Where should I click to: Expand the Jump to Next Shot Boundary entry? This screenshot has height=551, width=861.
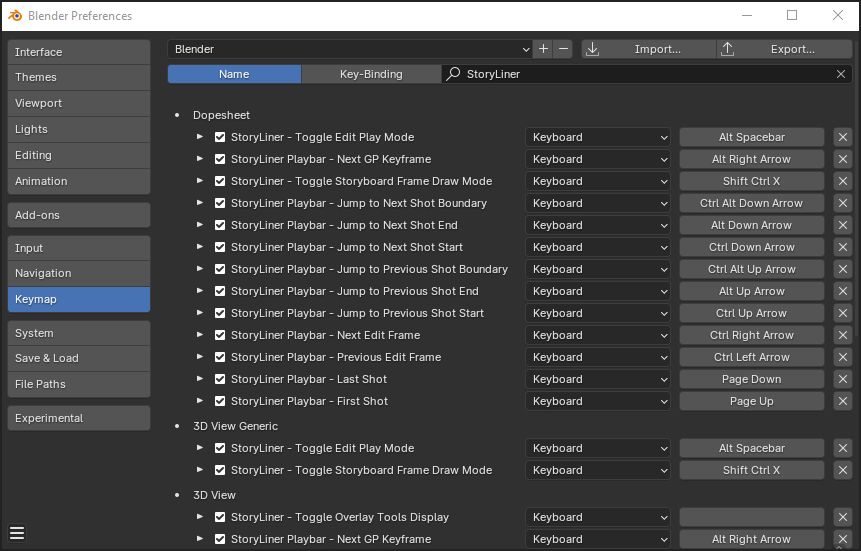201,203
